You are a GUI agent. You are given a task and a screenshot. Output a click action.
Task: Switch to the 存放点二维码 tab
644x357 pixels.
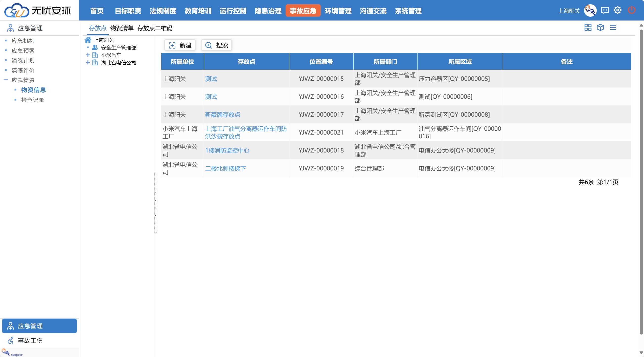click(x=155, y=28)
